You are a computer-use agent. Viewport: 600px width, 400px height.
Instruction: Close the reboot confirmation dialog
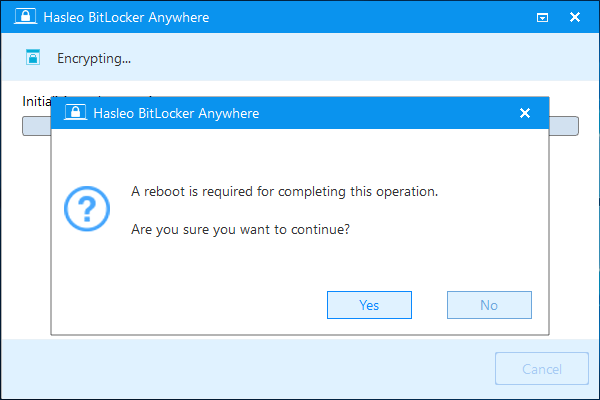click(525, 113)
